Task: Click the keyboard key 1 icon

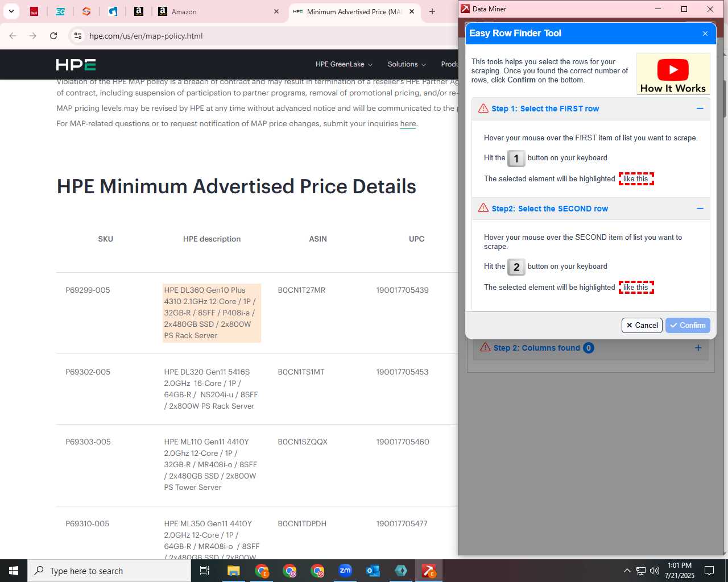Action: 516,159
